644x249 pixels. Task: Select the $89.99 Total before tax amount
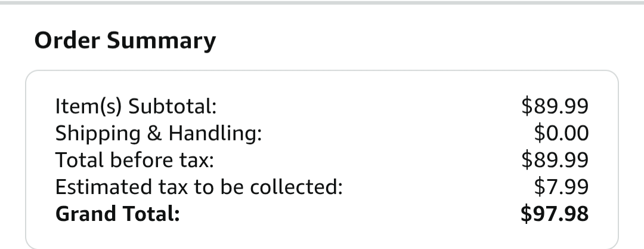(x=555, y=160)
